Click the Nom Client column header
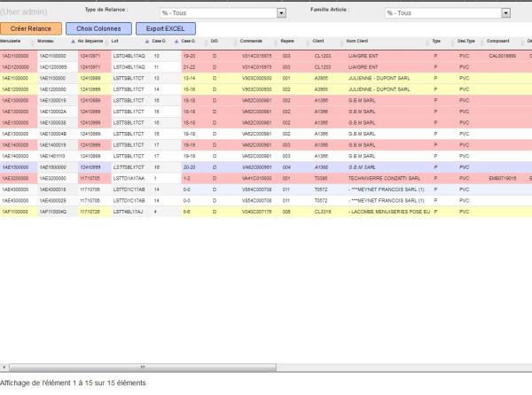Viewport: 532px width, 395px height. [356, 42]
